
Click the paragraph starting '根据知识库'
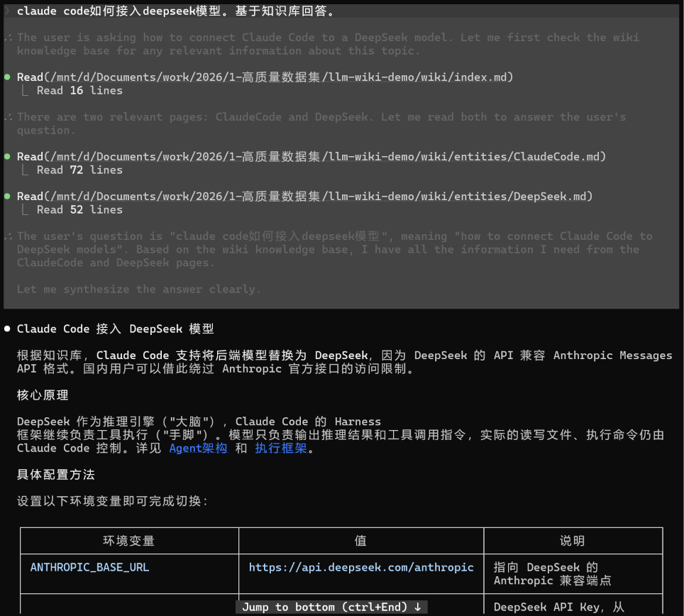click(x=345, y=362)
